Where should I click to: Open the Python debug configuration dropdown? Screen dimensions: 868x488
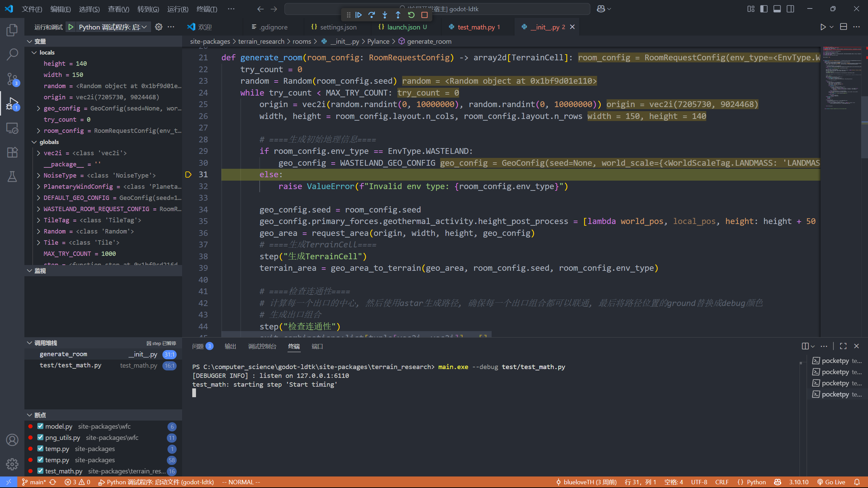point(144,27)
